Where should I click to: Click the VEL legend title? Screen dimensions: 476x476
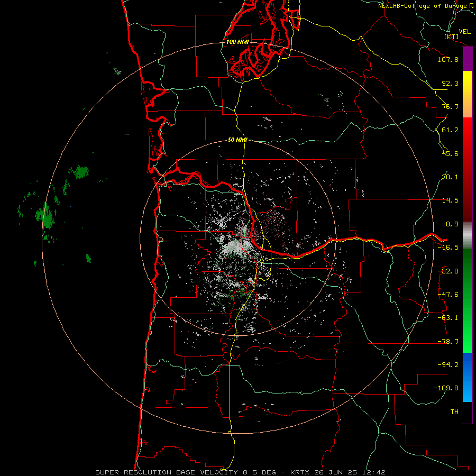(x=465, y=31)
